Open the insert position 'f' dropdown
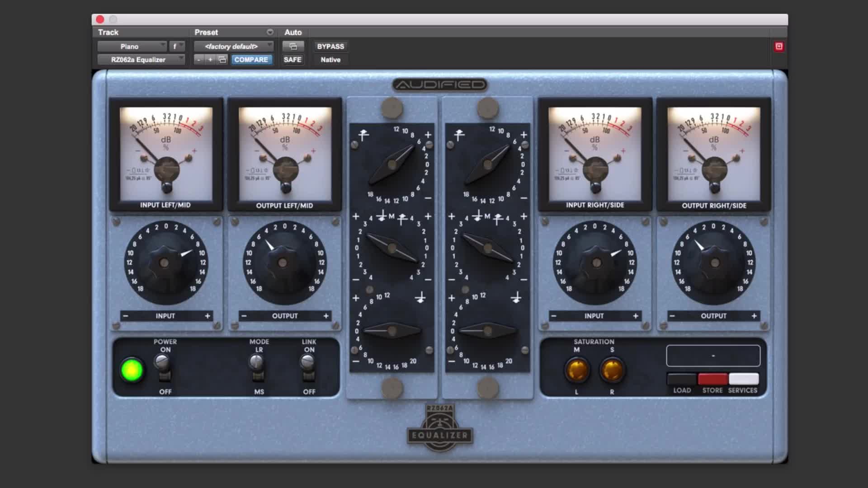Screen dimensions: 868x488 click(x=177, y=47)
